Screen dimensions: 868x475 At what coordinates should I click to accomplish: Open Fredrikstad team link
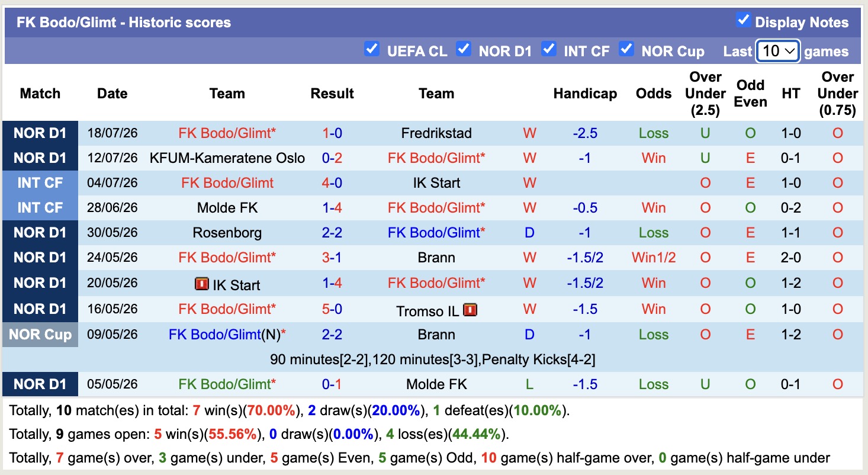[436, 133]
